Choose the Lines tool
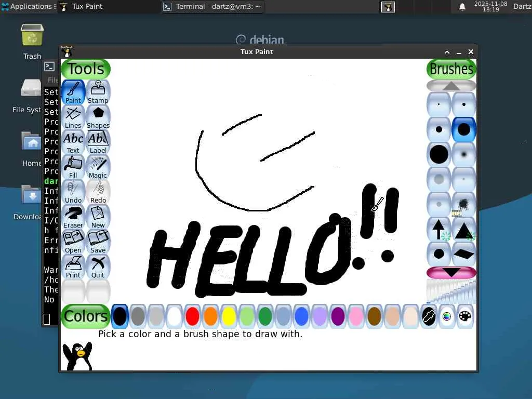532x399 pixels. (x=73, y=117)
